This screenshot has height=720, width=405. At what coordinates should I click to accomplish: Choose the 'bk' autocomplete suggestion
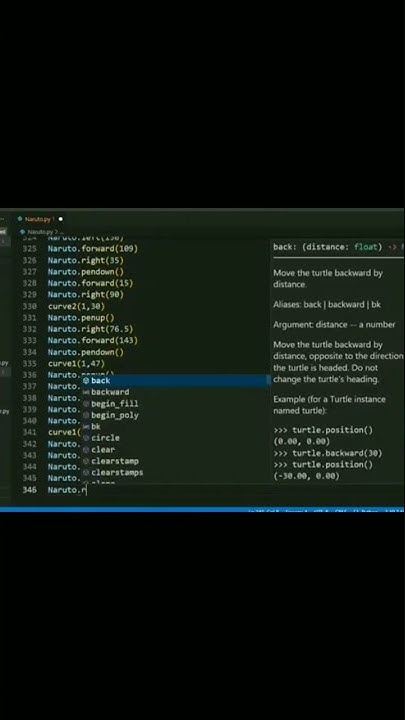tap(175, 427)
